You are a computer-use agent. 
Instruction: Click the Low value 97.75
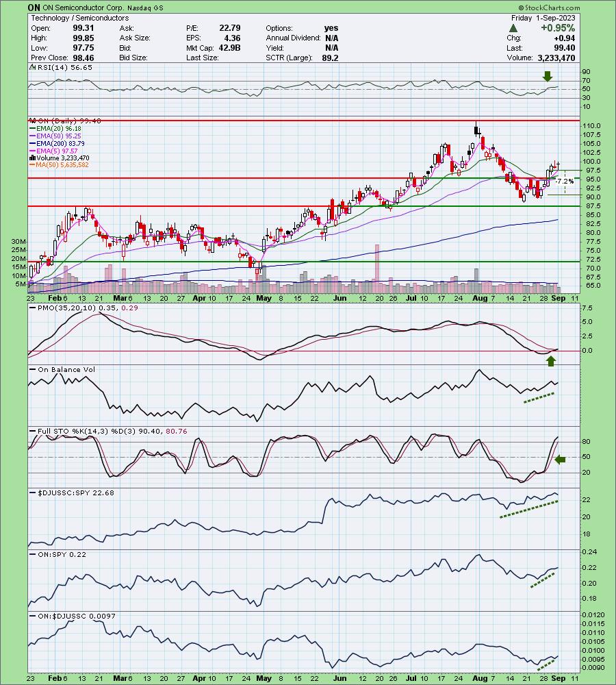[84, 48]
